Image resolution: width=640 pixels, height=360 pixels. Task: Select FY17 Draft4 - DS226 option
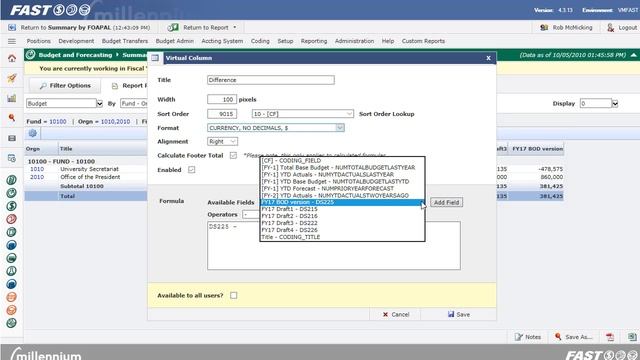click(x=342, y=230)
